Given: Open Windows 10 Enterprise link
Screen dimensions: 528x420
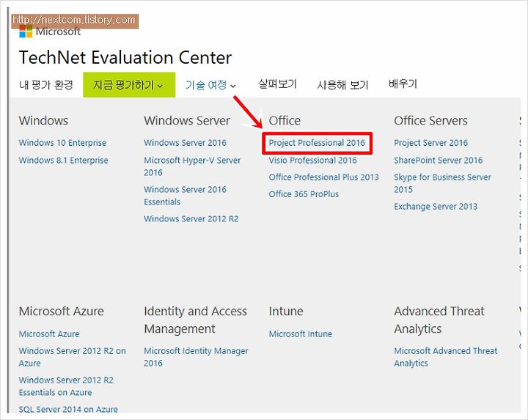Looking at the screenshot, I should 62,143.
